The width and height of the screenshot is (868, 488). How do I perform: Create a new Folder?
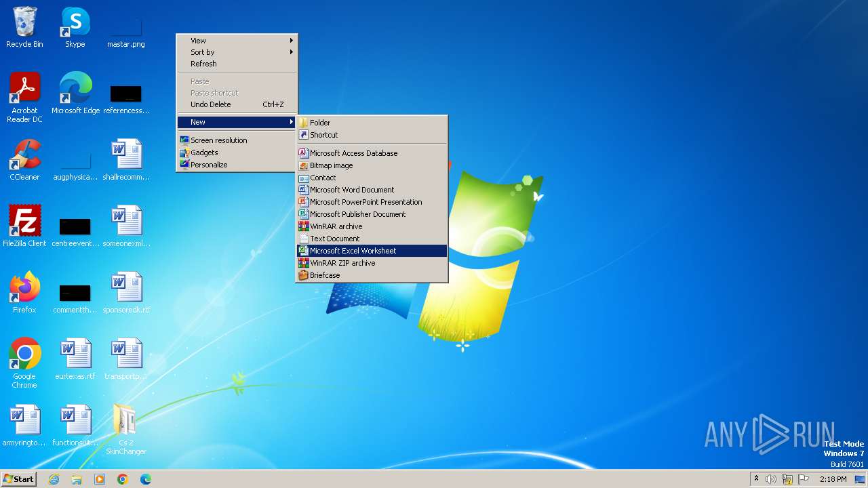372,123
